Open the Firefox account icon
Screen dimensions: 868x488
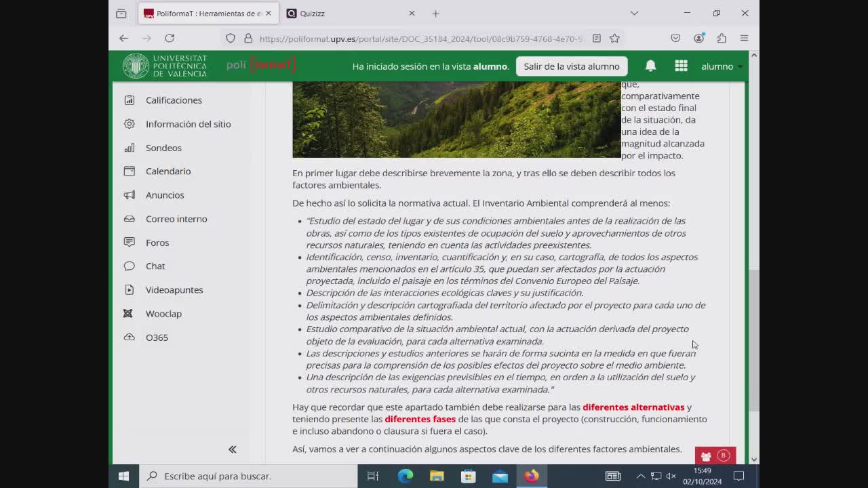(698, 39)
